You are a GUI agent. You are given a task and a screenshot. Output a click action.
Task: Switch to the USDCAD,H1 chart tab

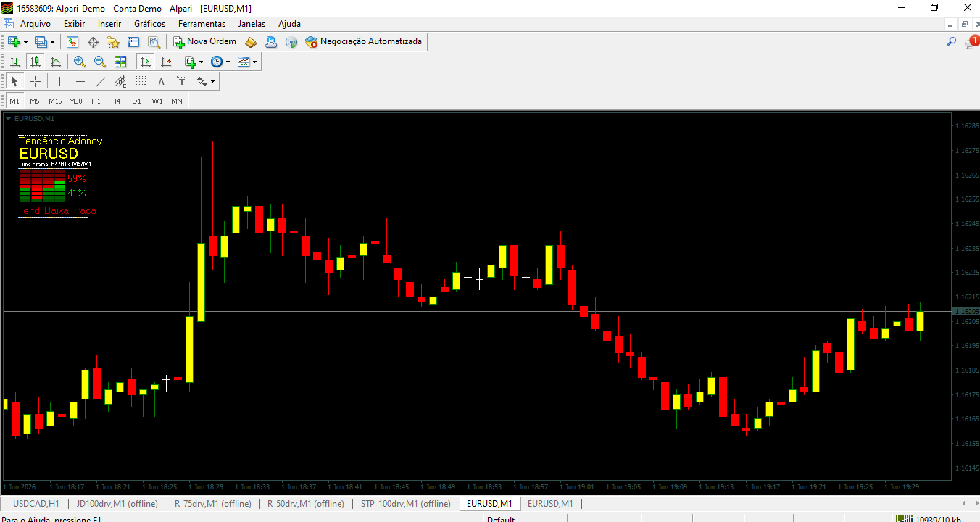(x=36, y=503)
